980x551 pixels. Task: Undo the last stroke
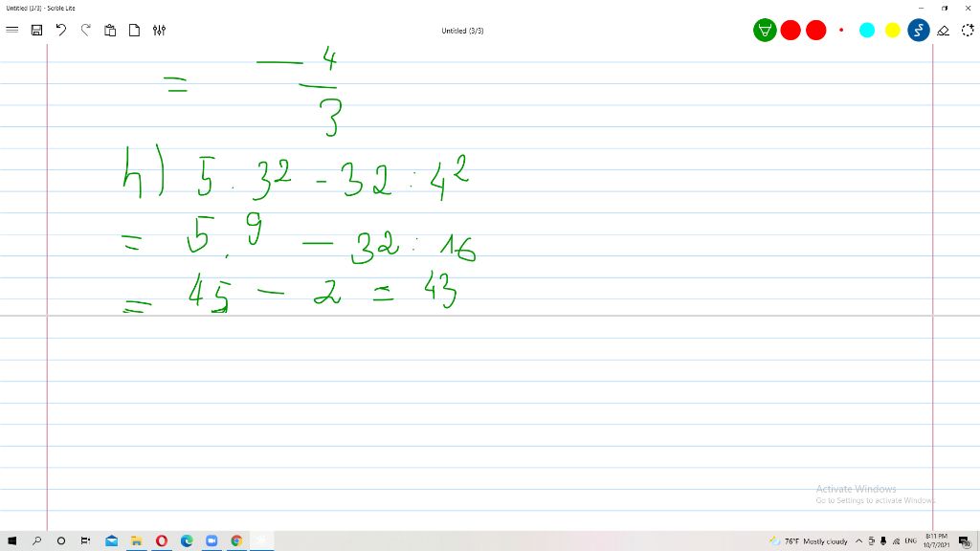(x=61, y=30)
